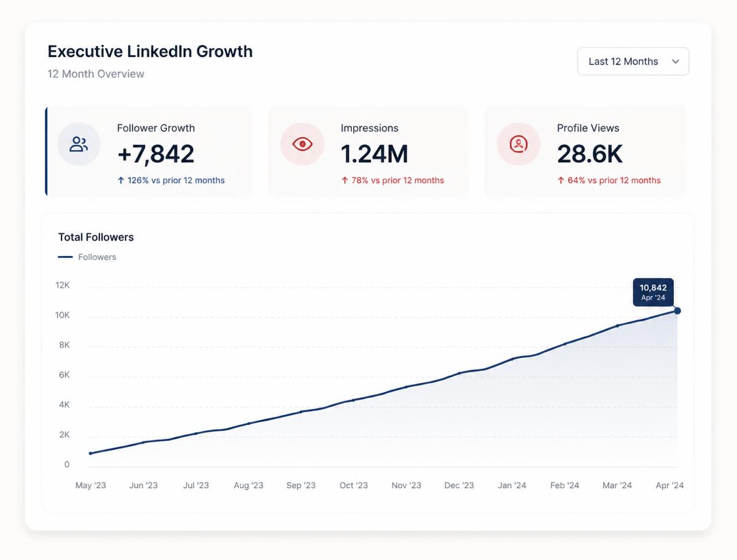Screen dimensions: 737x560
Task: Click the 8K y-axis label
Action: [64, 345]
